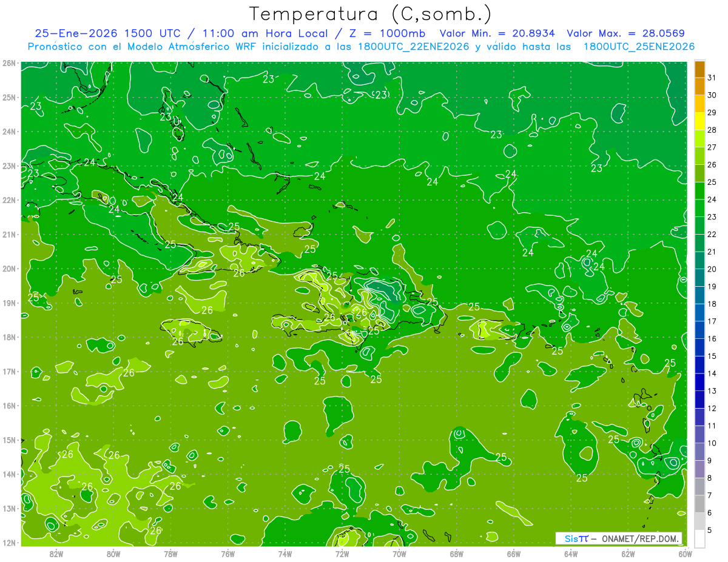Click the 76W longitude axis label
Screen dimensions: 728x562
228,554
